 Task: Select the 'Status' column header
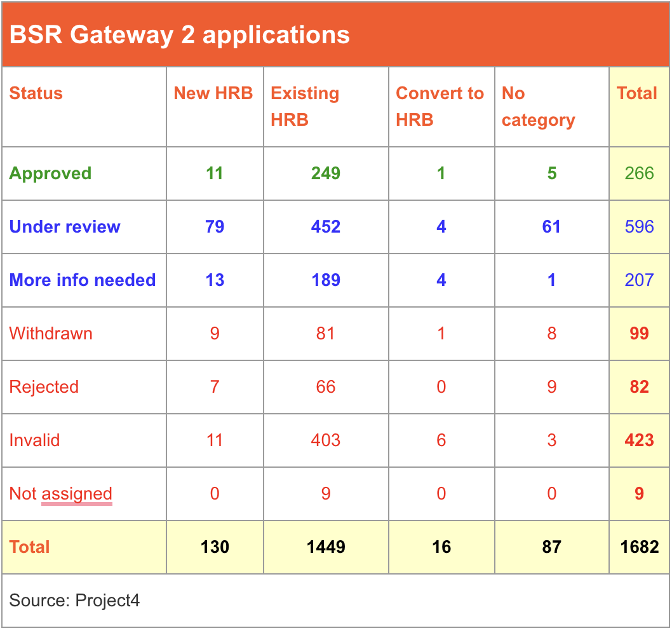36,93
